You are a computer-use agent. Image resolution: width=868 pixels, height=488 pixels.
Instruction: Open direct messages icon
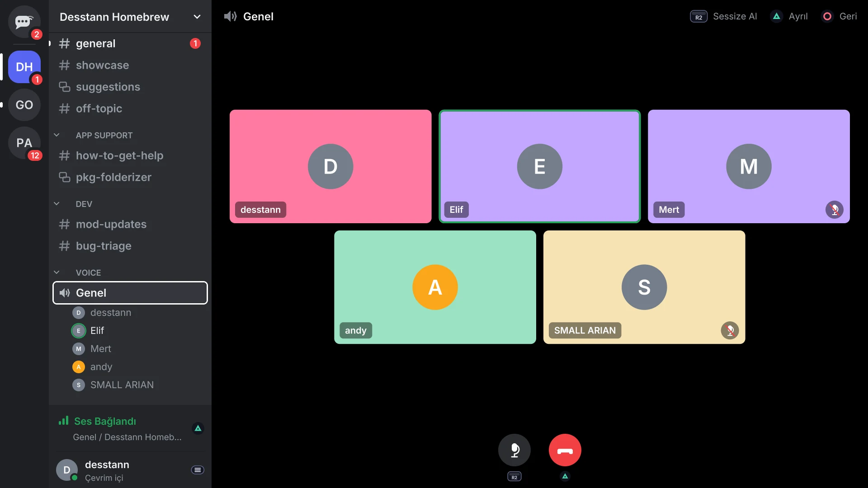[x=24, y=22]
